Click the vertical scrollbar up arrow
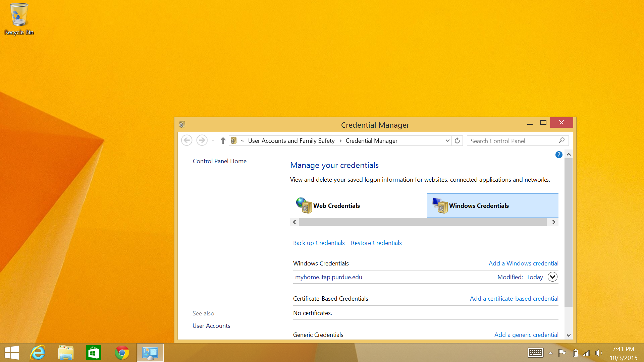The width and height of the screenshot is (644, 362). (569, 155)
